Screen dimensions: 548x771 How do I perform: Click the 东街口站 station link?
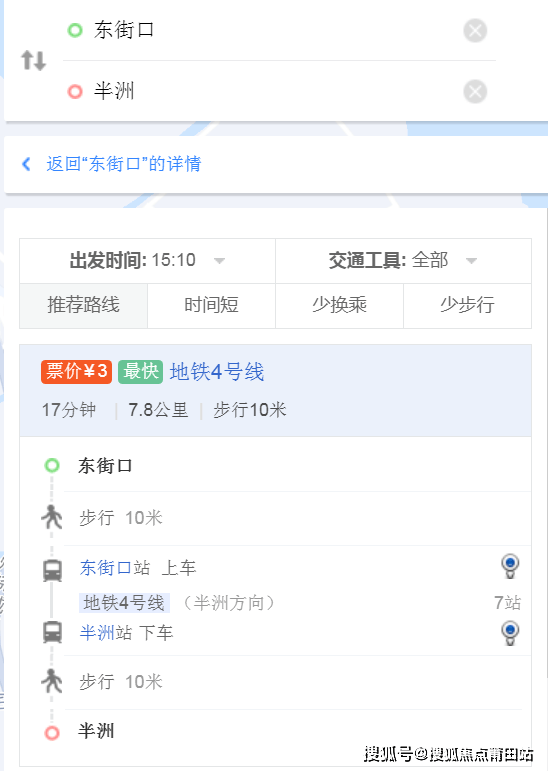[115, 567]
